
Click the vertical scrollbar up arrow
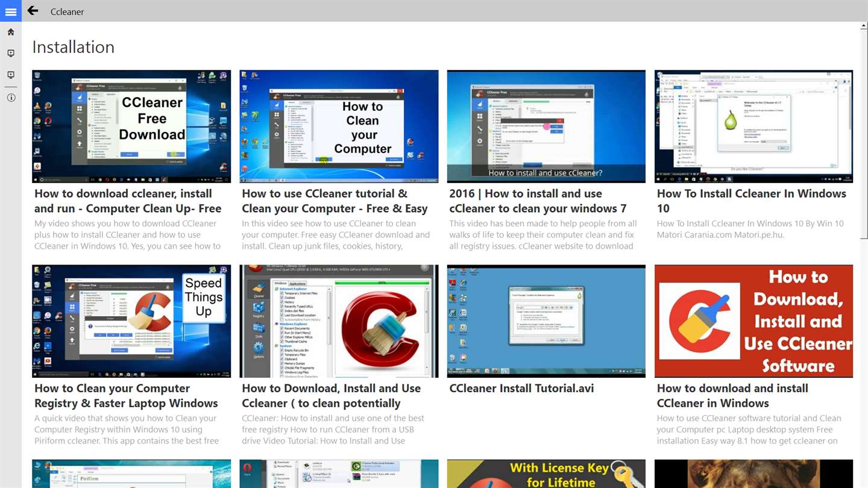[x=864, y=27]
